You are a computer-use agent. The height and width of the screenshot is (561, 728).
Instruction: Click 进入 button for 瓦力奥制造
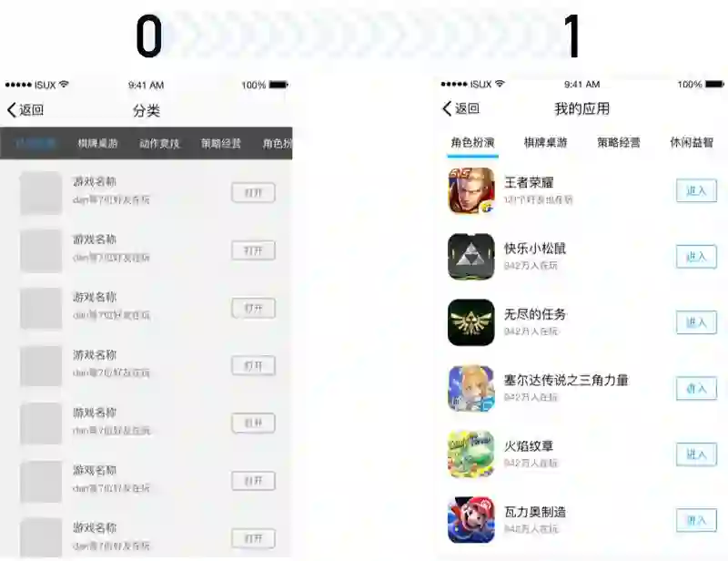coord(696,520)
